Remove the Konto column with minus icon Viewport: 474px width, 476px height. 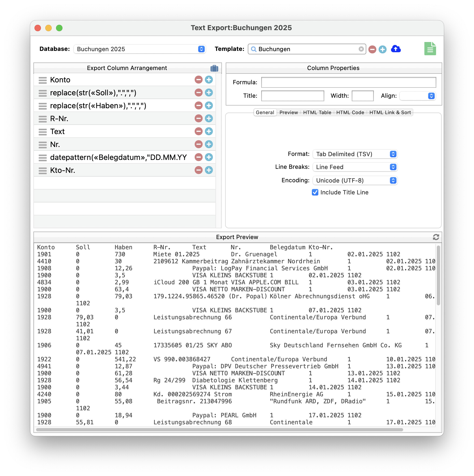point(198,80)
